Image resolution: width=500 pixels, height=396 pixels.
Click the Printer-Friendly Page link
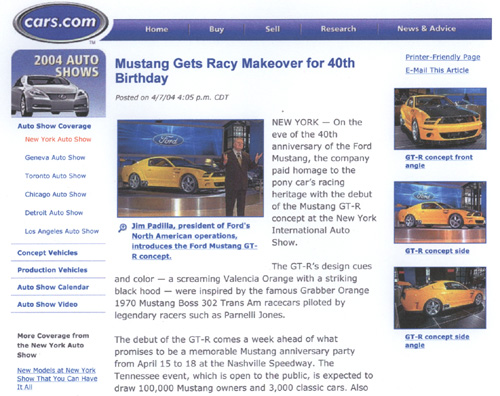click(x=443, y=57)
